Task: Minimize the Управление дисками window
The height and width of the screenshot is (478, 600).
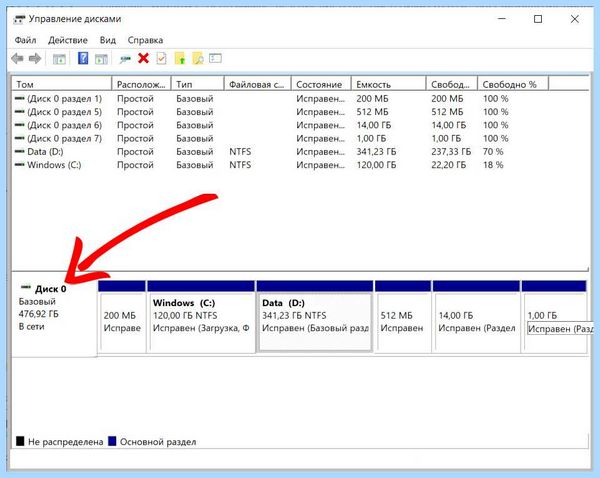Action: pos(502,19)
